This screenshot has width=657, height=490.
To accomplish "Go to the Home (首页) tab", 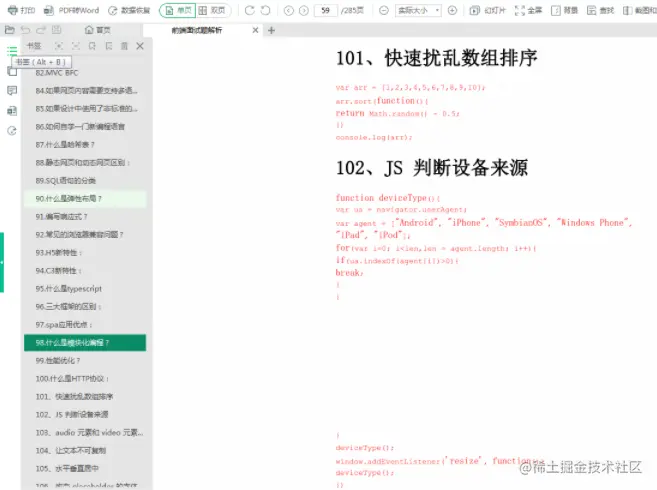I will click(97, 30).
